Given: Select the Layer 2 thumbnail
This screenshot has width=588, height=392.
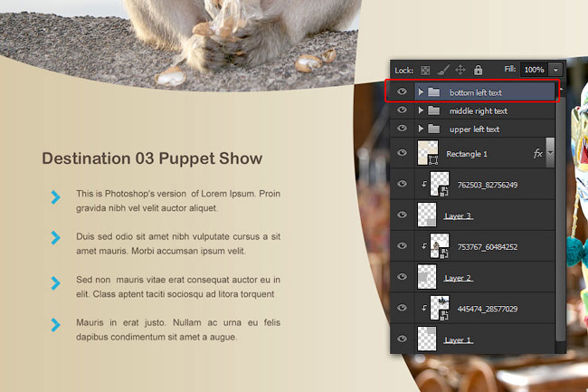Looking at the screenshot, I should pos(427,276).
